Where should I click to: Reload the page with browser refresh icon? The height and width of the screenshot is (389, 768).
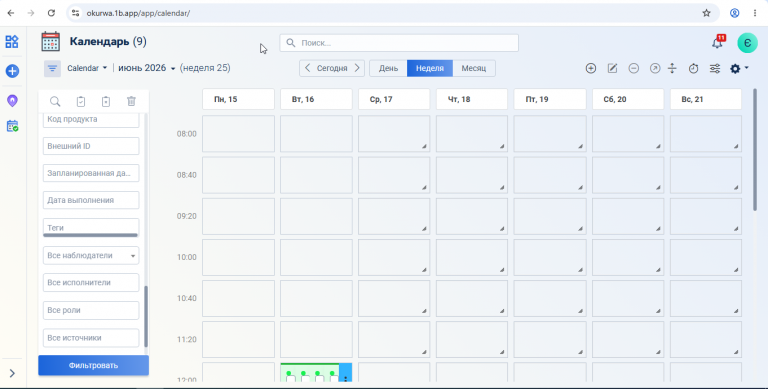(51, 13)
